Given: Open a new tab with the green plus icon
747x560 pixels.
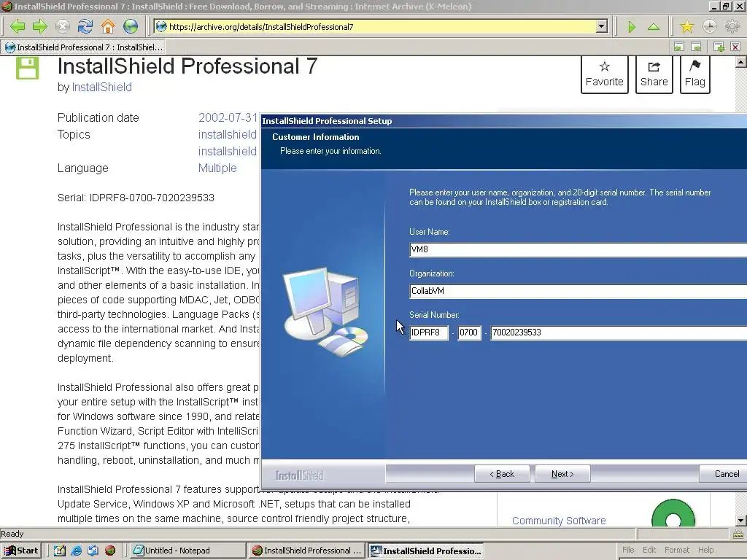Looking at the screenshot, I should [x=719, y=47].
